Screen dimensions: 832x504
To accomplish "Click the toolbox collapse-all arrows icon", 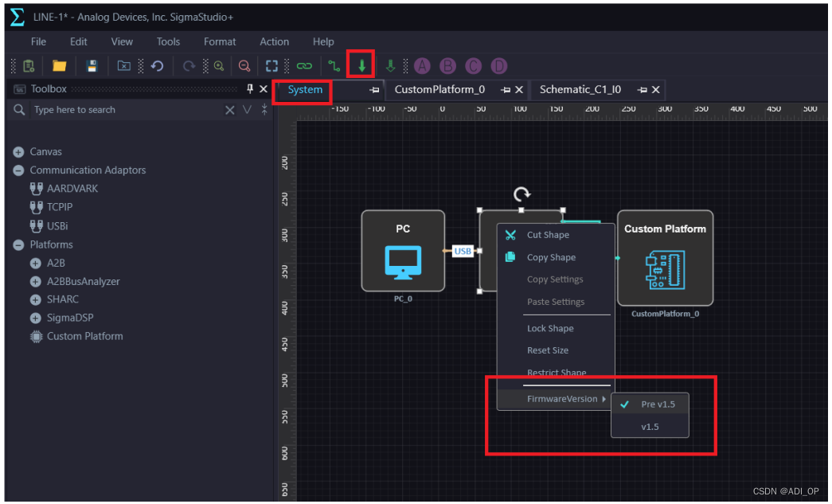I will [264, 110].
